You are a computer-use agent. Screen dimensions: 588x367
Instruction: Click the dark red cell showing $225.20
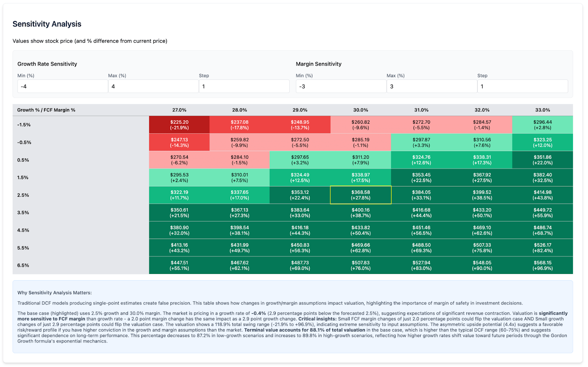(x=179, y=124)
